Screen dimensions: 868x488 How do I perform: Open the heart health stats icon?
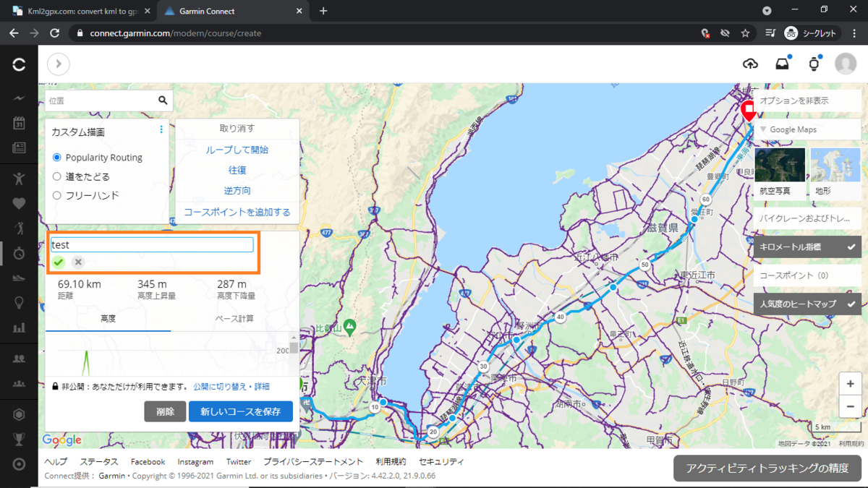[x=19, y=203]
